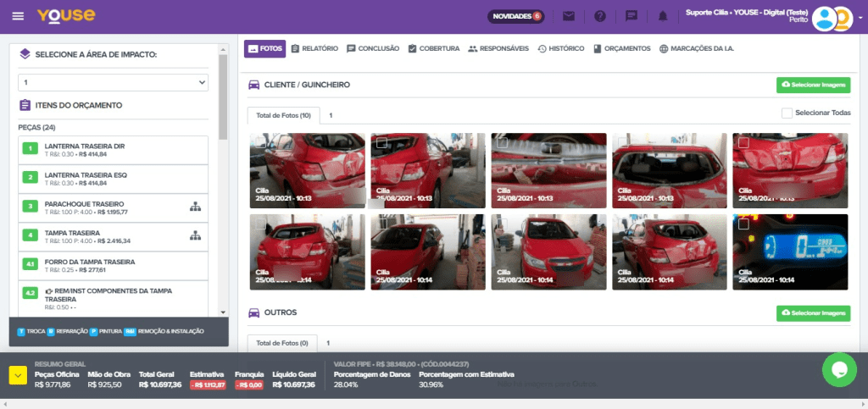Open the mail envelope icon
Image resolution: width=868 pixels, height=409 pixels.
click(569, 16)
